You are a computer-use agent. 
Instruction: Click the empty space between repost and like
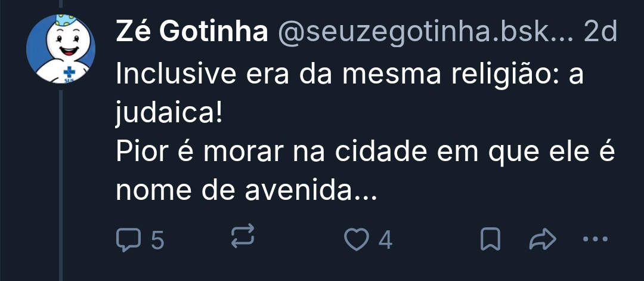(x=299, y=240)
